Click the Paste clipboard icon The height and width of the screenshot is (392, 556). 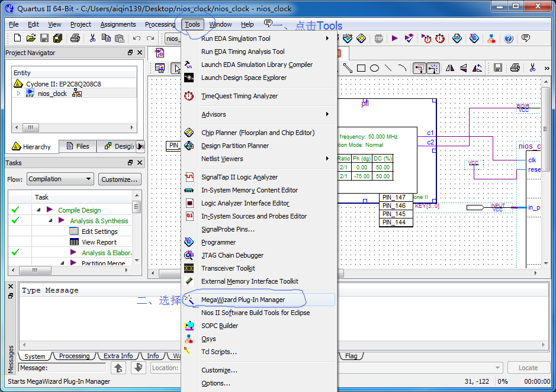tap(120, 38)
